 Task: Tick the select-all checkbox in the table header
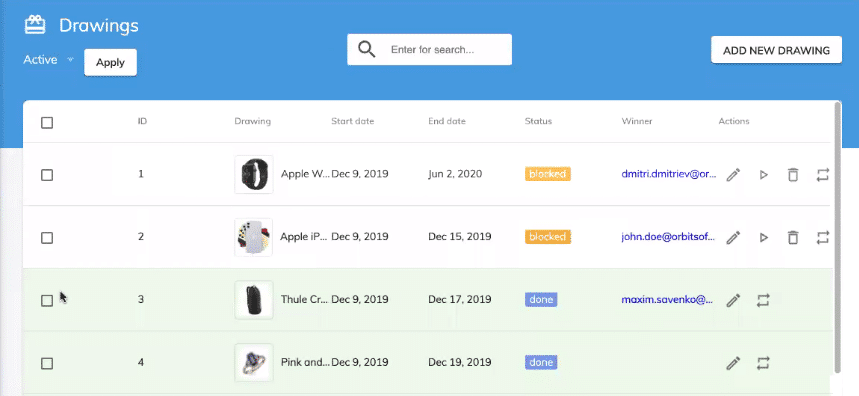click(x=47, y=123)
